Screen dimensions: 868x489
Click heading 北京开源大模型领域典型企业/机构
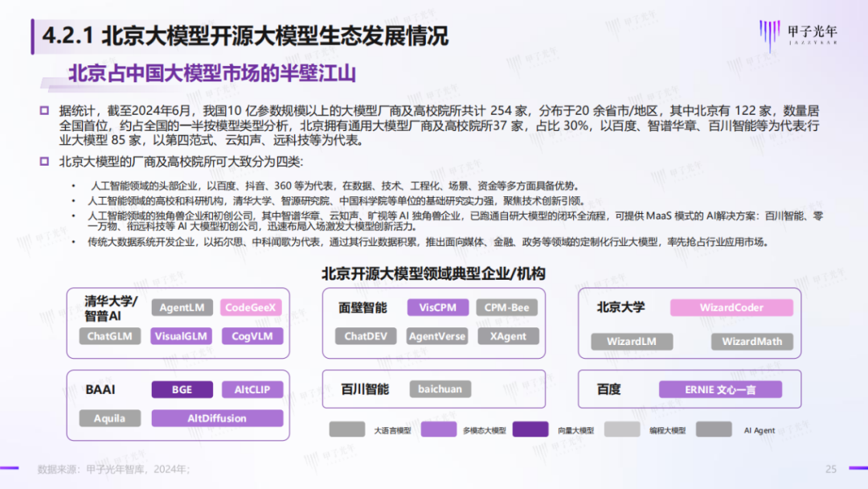coord(433,273)
